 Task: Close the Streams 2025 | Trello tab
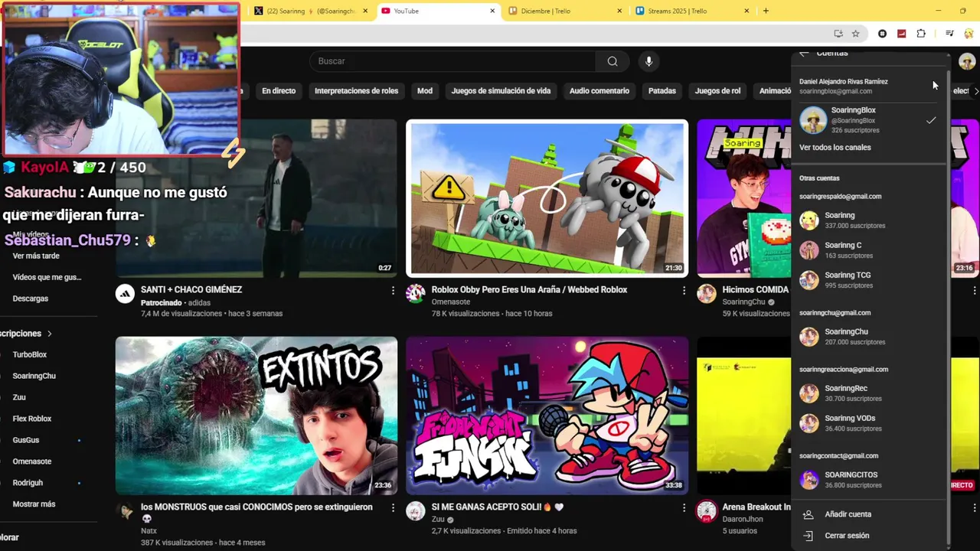(746, 11)
